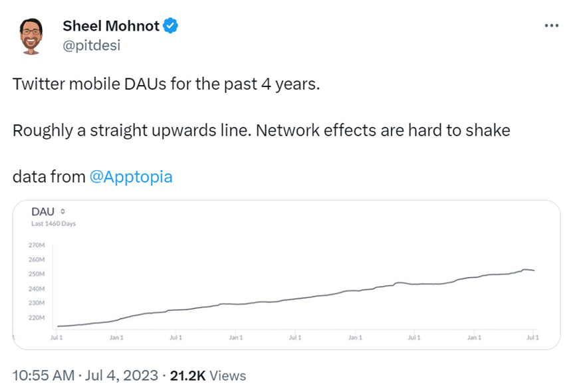
Task: Click the 250M y-axis label
Action: click(37, 274)
